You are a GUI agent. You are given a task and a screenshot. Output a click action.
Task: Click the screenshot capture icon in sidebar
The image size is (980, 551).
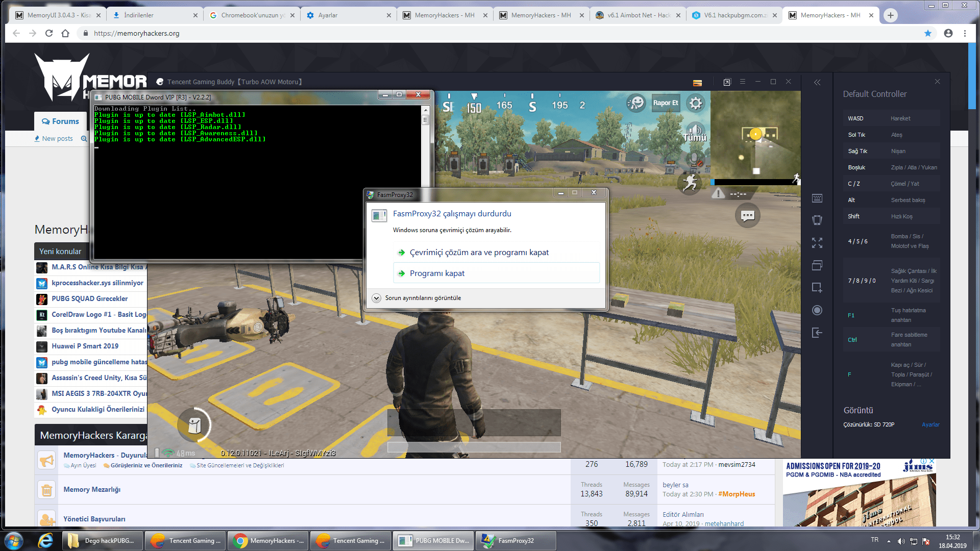[817, 288]
